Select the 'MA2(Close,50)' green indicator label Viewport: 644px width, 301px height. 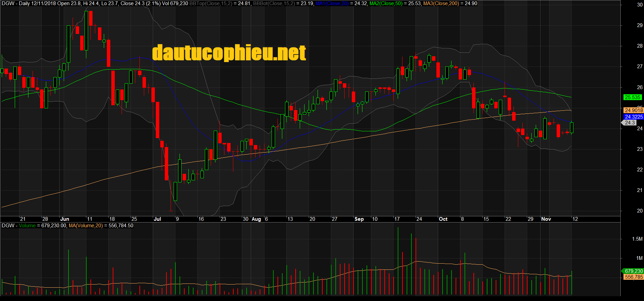coord(386,3)
